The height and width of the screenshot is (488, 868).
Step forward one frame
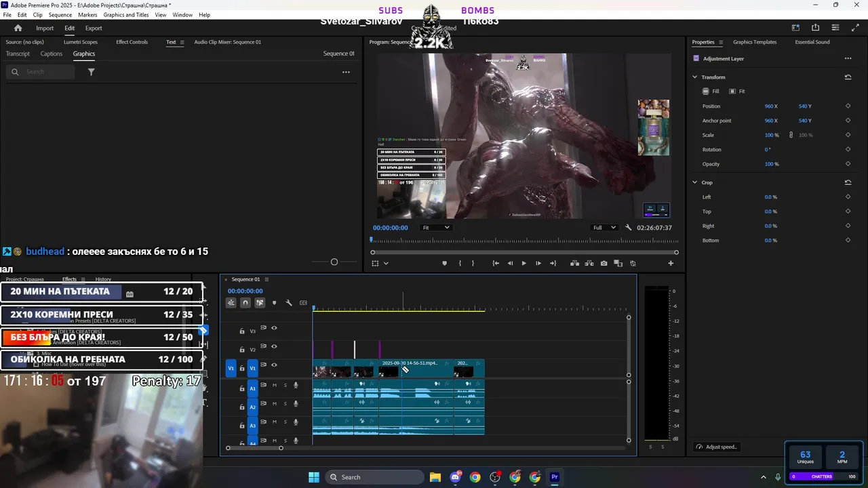click(x=538, y=263)
